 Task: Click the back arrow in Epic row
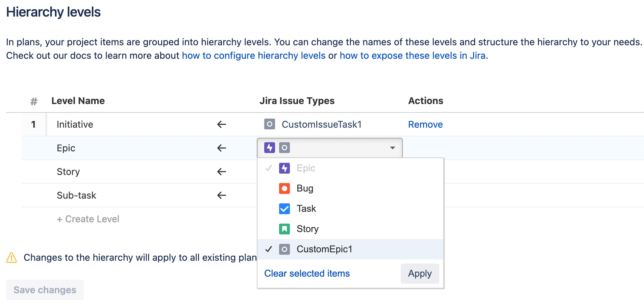click(x=222, y=148)
